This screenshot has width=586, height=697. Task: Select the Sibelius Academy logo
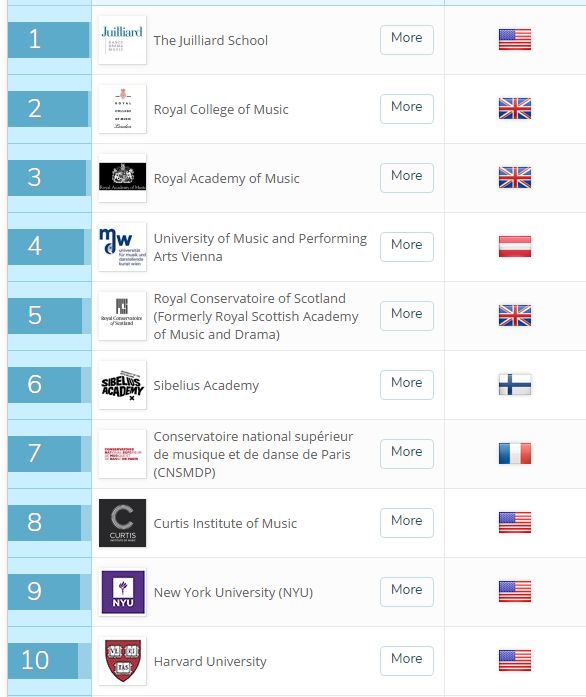(x=122, y=385)
